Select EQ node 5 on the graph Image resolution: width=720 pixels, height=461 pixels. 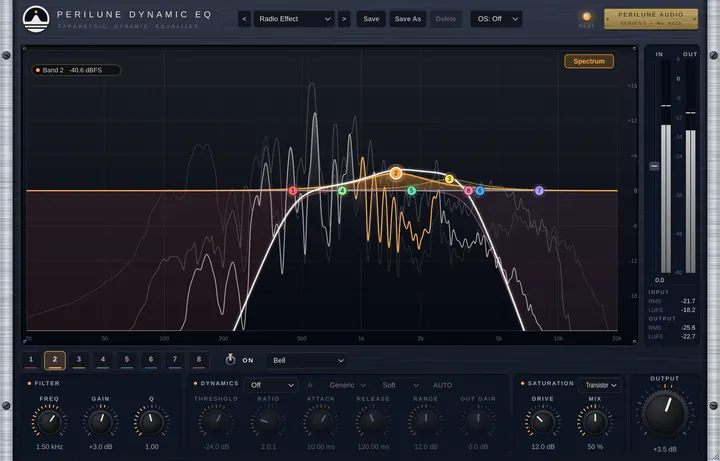411,191
